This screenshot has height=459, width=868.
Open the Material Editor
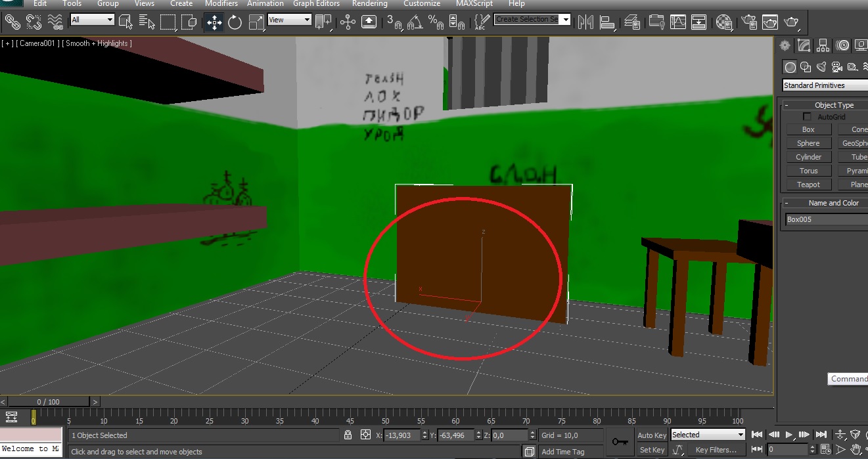[x=724, y=22]
